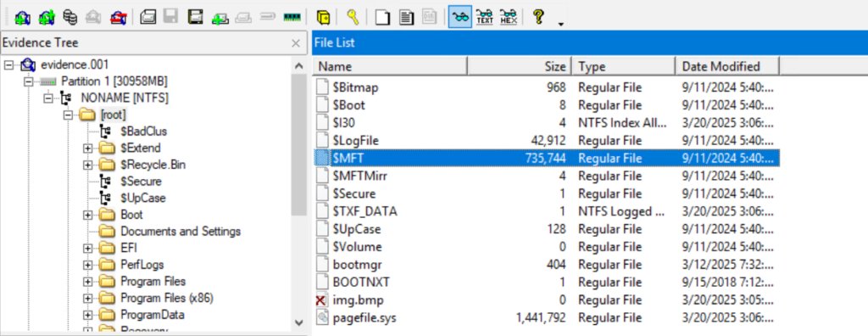Viewport: 868px width, 336px height.
Task: Open Image Mounting (stacked disks icon)
Action: click(x=70, y=17)
